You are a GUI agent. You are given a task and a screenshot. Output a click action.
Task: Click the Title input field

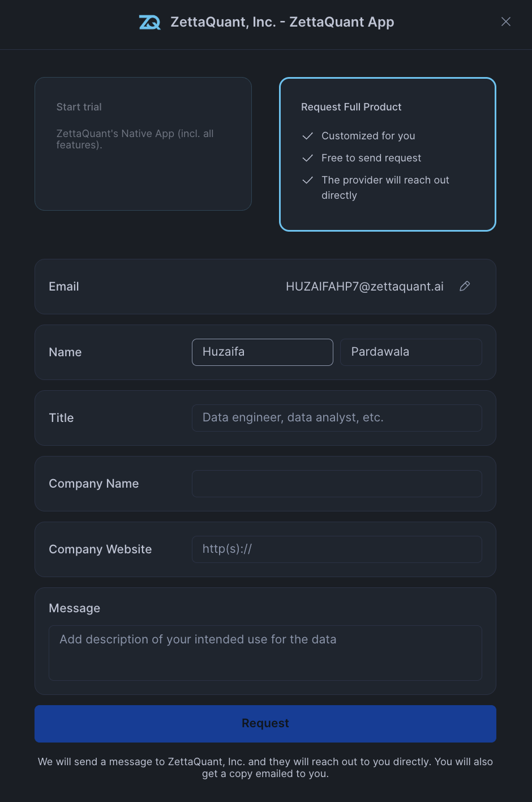click(x=337, y=418)
